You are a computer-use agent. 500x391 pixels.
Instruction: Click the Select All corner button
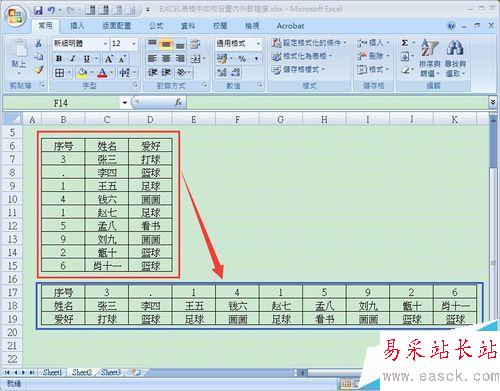pyautogui.click(x=12, y=119)
